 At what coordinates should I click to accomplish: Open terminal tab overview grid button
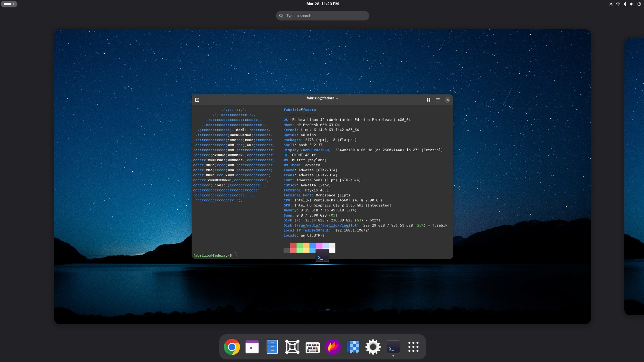tap(428, 100)
